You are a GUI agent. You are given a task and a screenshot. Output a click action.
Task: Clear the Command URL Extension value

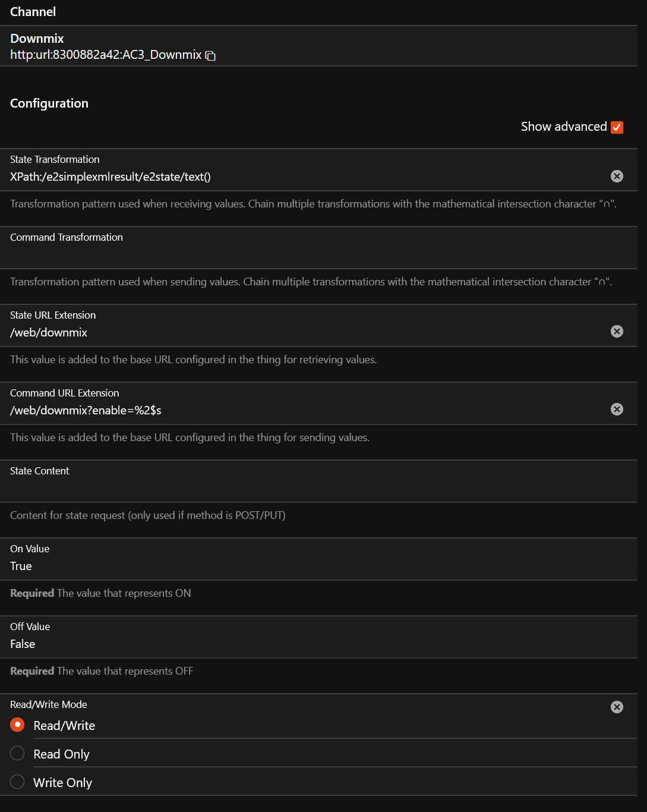(617, 409)
